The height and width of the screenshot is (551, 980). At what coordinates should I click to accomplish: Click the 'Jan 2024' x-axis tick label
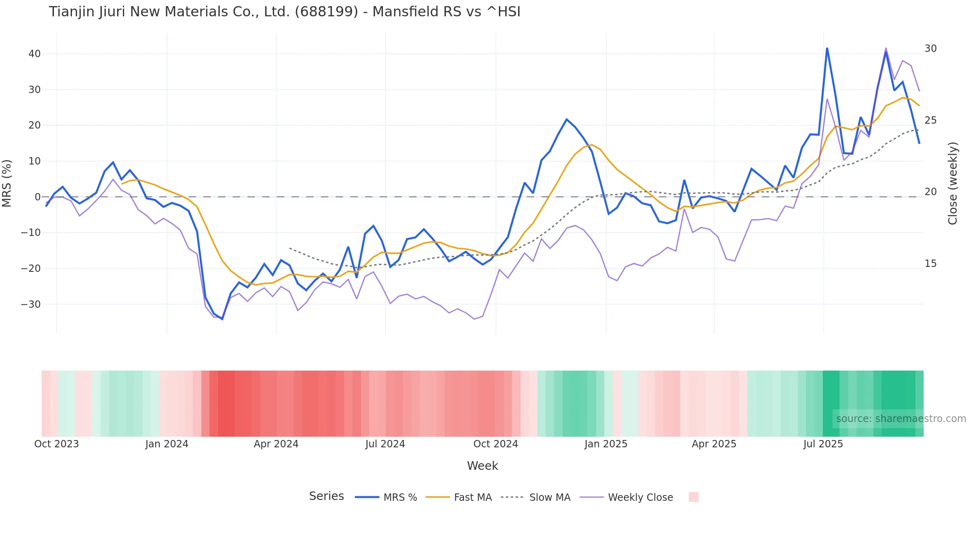point(167,444)
